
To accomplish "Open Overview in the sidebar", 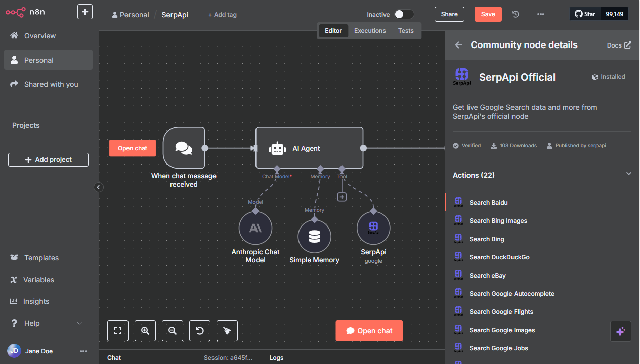I will (48, 36).
